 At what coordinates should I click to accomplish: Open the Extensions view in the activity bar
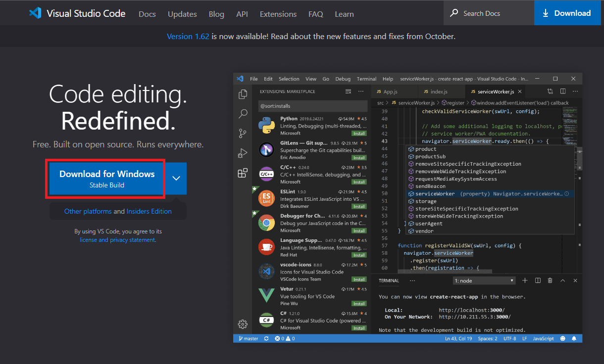(x=243, y=173)
